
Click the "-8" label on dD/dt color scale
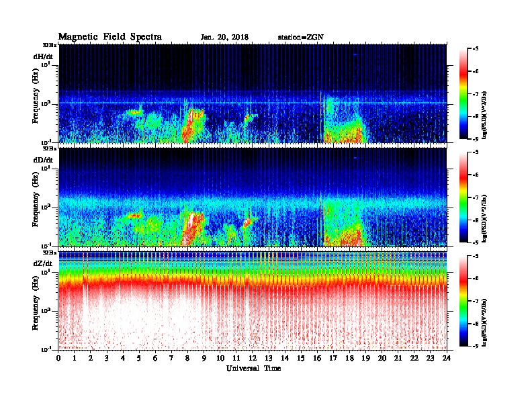(475, 220)
